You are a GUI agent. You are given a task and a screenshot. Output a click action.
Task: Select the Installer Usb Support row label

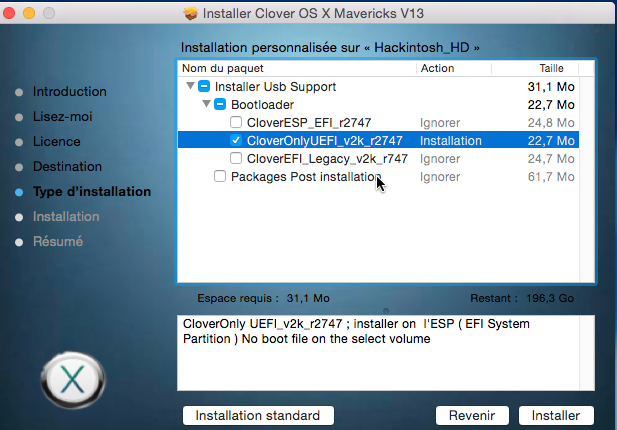pos(275,87)
